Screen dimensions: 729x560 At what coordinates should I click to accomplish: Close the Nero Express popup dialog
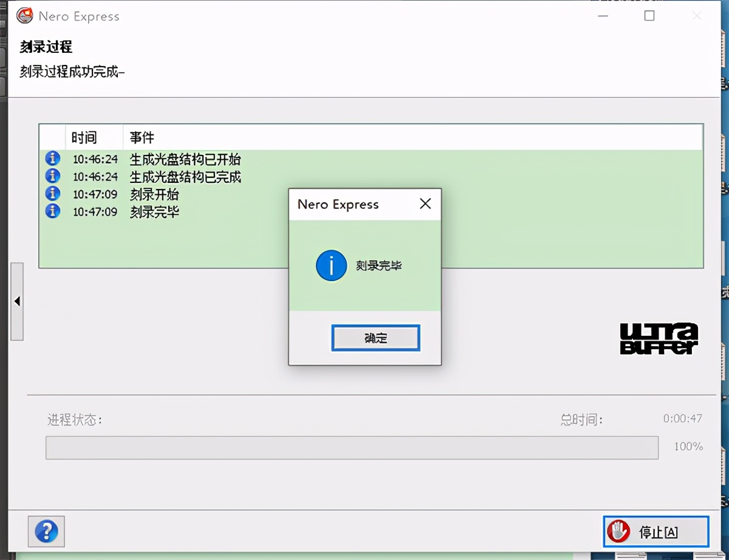point(425,204)
